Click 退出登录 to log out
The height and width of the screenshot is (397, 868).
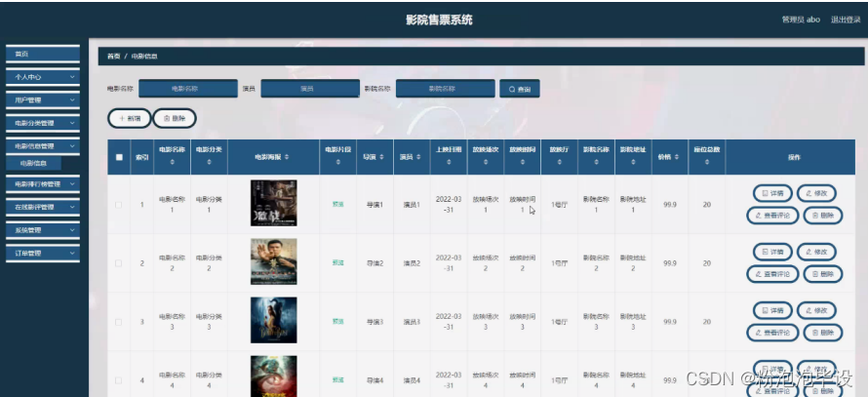pyautogui.click(x=846, y=20)
